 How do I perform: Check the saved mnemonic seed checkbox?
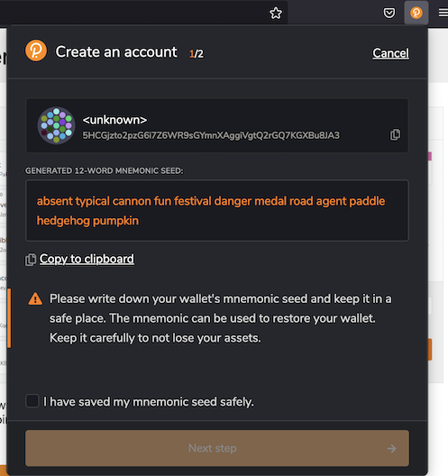tap(32, 400)
